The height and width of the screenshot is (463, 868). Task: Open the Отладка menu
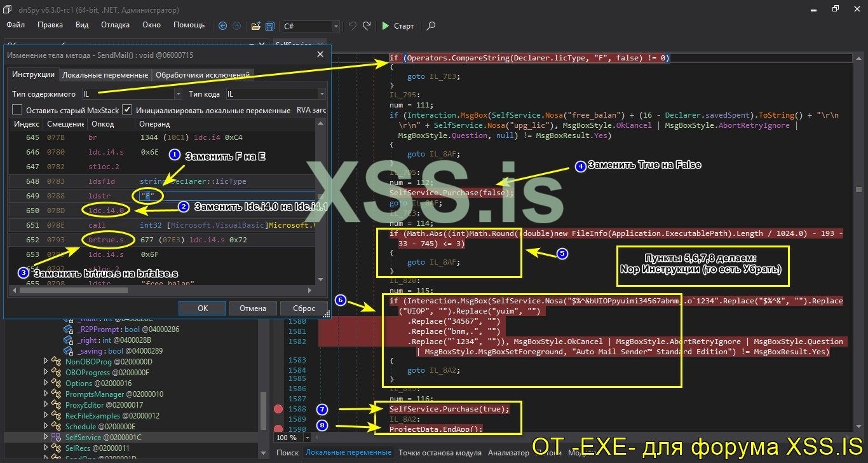[116, 25]
